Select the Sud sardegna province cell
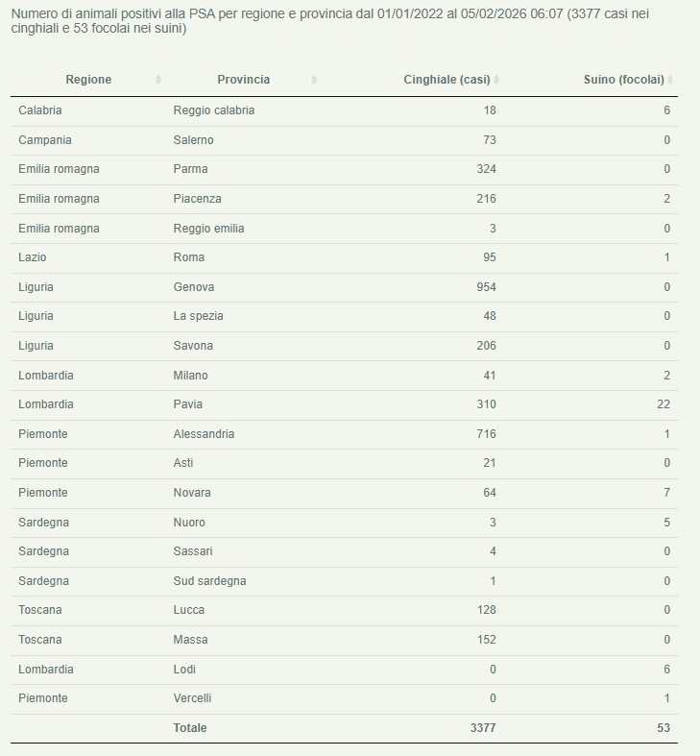 coord(209,581)
